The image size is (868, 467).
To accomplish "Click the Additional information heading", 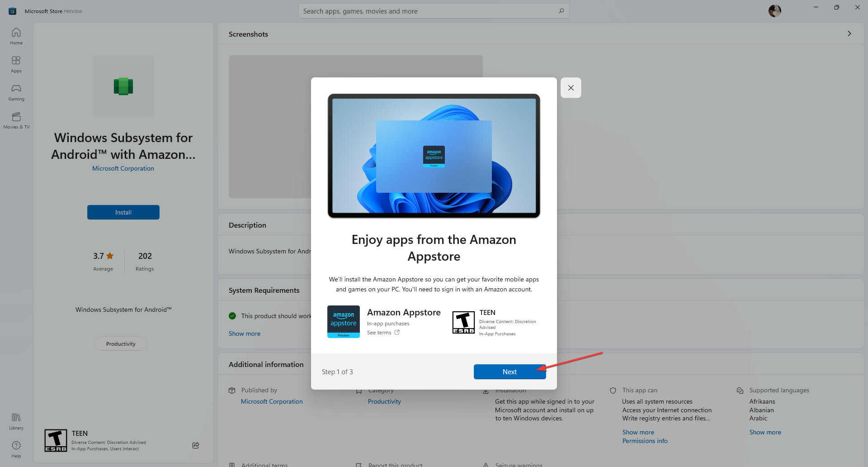I will [x=266, y=364].
